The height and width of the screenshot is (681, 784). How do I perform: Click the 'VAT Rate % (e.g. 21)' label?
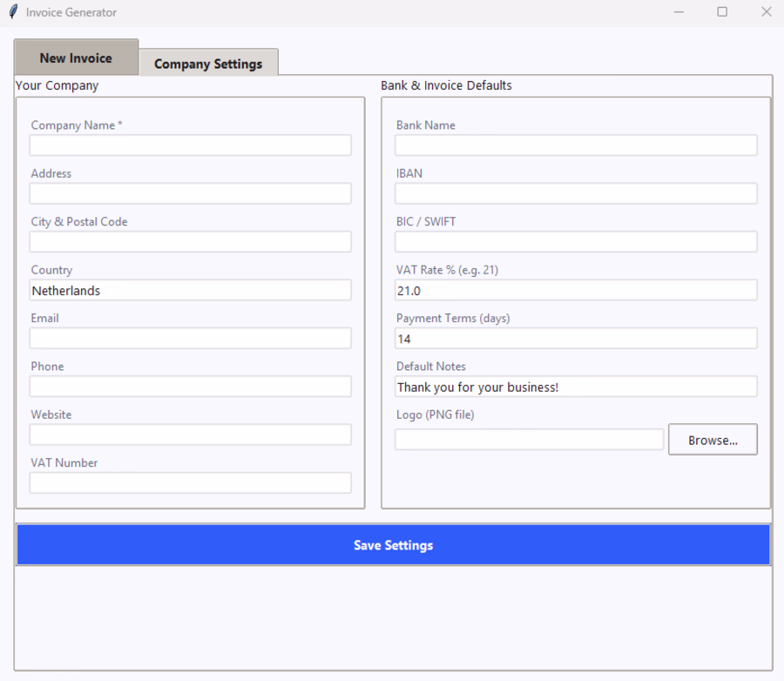tap(447, 270)
